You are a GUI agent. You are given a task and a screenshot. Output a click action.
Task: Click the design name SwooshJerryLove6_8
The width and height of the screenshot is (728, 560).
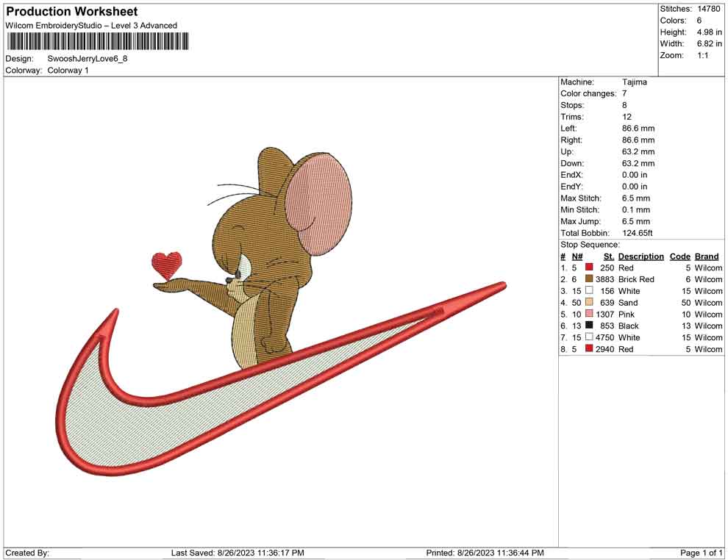point(88,59)
